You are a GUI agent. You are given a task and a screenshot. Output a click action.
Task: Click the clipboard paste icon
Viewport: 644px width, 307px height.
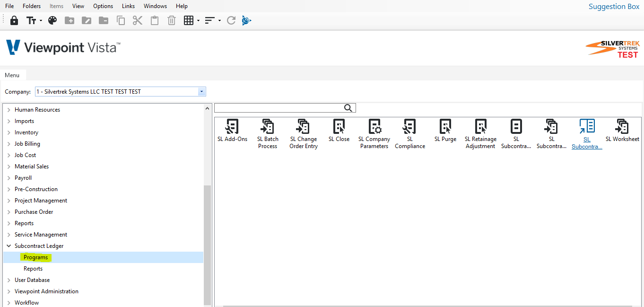(155, 20)
